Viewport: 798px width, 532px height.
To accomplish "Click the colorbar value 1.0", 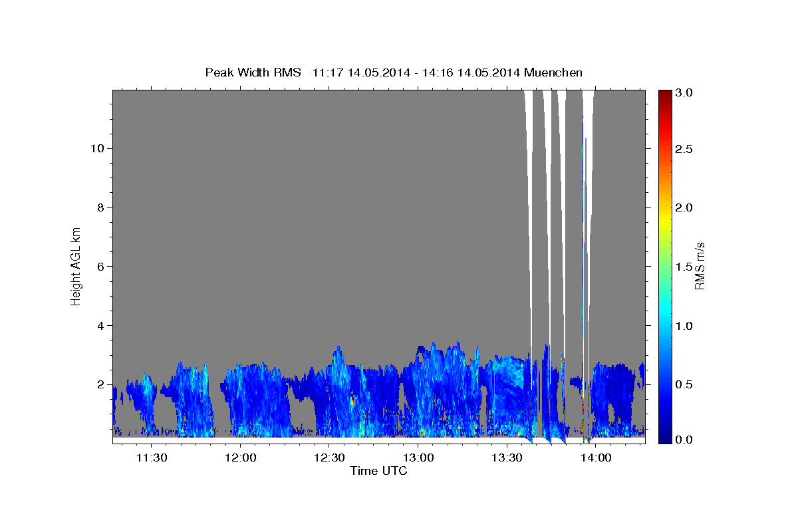I will 684,326.
